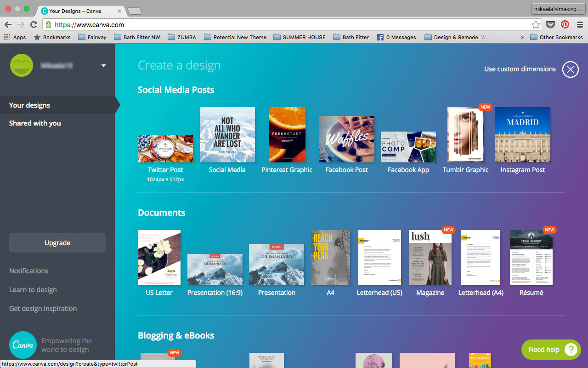
Task: Choose the Tumblr Graphic template
Action: pyautogui.click(x=466, y=135)
